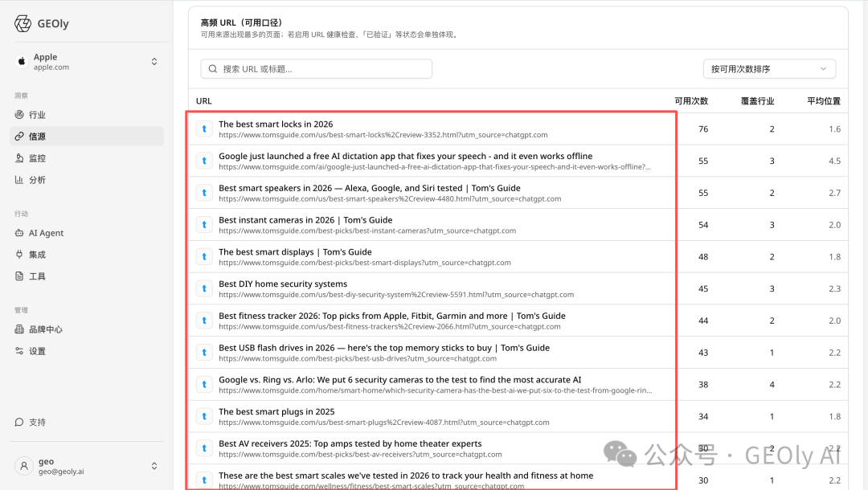
Task: Click the 行业 radar icon
Action: tap(19, 115)
